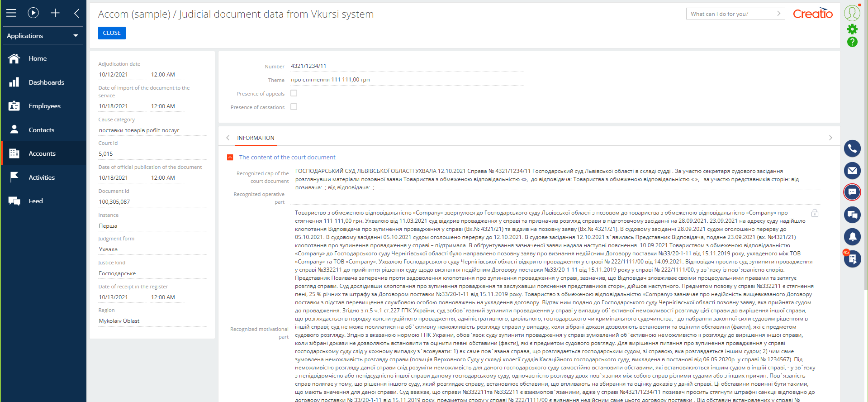The height and width of the screenshot is (402, 868).
Task: Toggle Presence of cassations checkbox
Action: click(294, 107)
